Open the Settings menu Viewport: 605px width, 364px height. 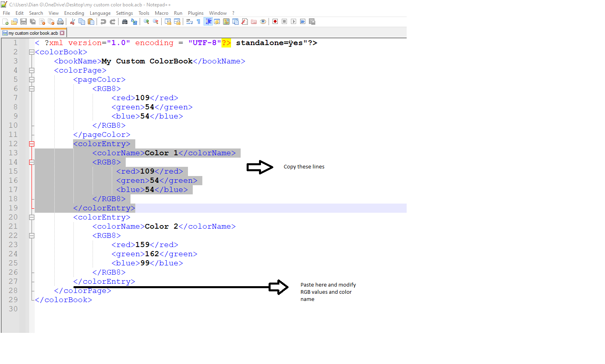pos(125,13)
